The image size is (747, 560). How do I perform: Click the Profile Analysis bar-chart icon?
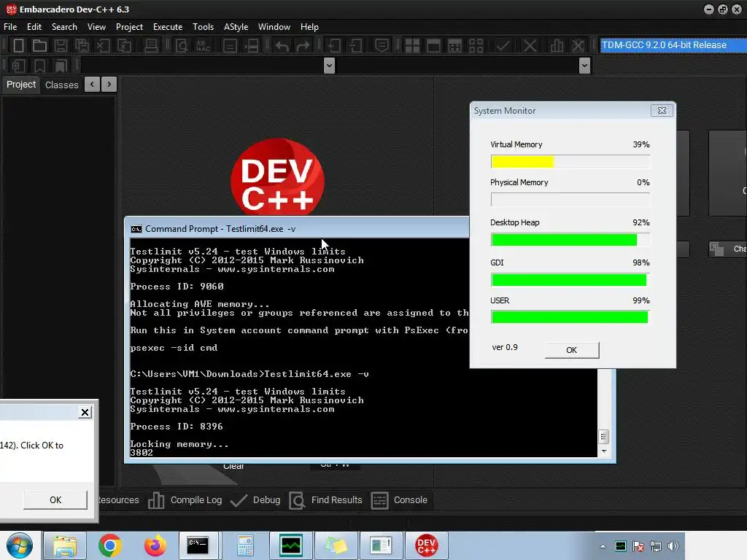point(557,46)
